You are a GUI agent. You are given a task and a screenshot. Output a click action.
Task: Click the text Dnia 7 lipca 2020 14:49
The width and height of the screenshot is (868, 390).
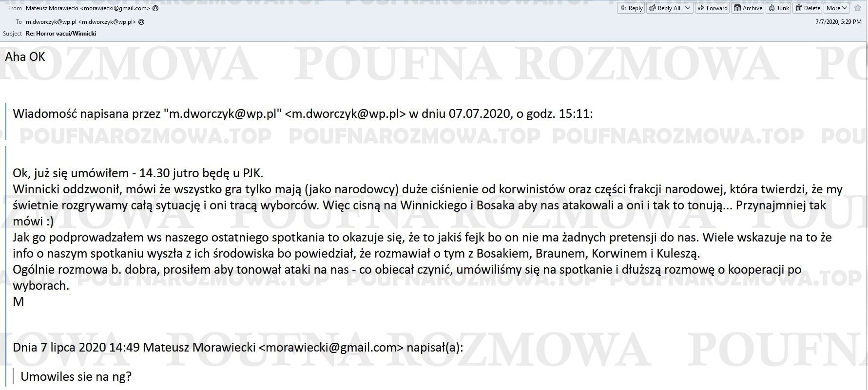(77, 348)
